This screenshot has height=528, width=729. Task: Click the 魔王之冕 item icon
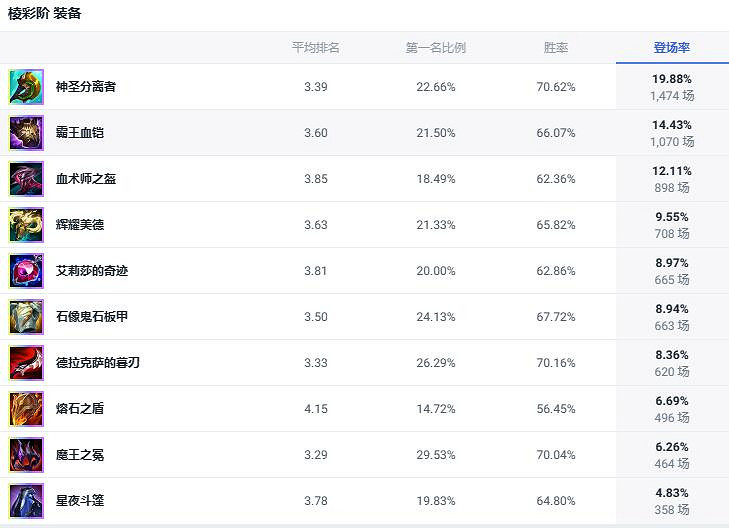coord(26,455)
